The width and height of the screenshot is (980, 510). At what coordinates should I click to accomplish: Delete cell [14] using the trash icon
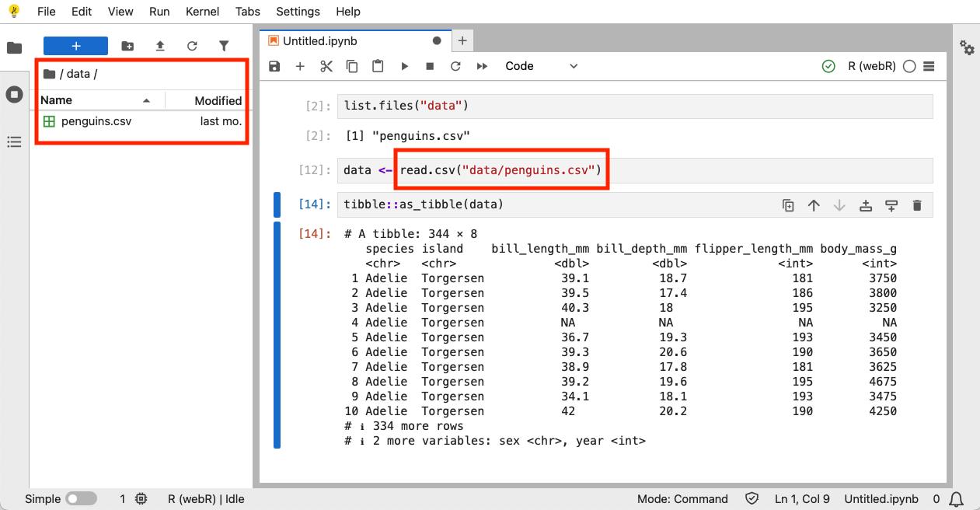(917, 204)
